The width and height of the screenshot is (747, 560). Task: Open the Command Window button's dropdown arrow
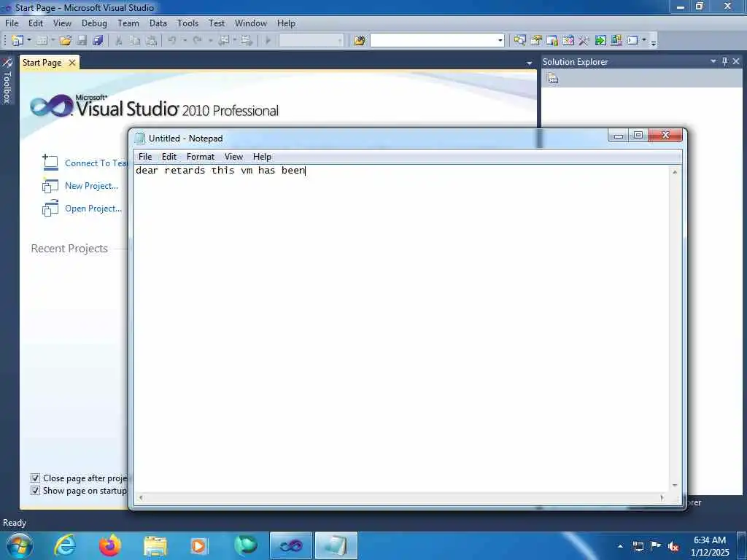644,41
